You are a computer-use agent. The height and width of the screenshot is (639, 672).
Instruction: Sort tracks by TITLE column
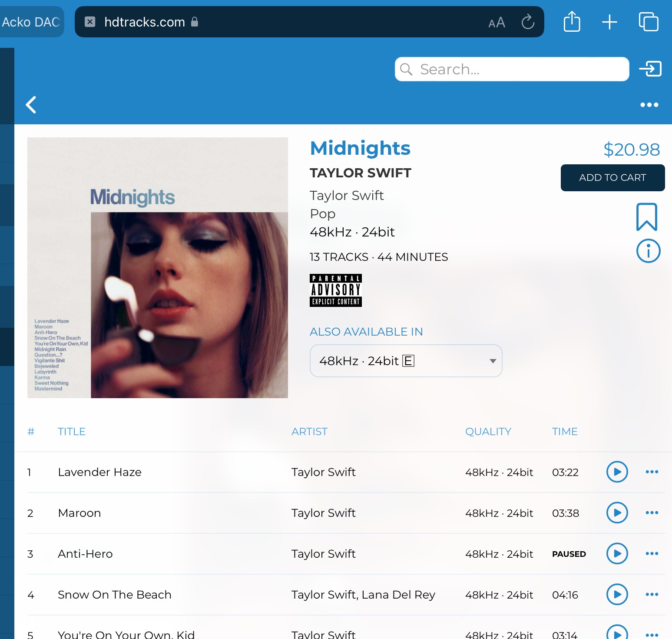[x=72, y=432]
